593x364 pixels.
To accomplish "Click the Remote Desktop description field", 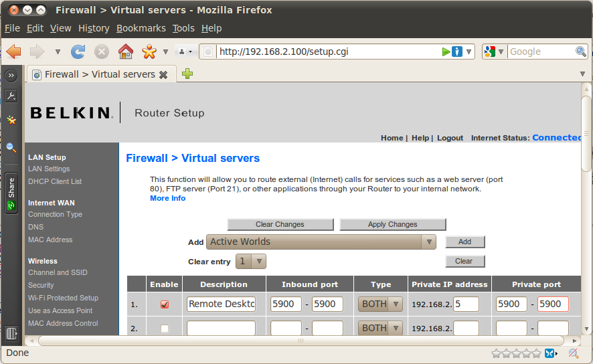I will pos(222,304).
